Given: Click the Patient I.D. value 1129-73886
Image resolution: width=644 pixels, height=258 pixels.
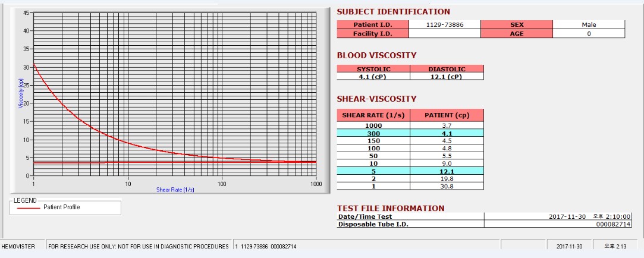Looking at the screenshot, I should click(445, 24).
